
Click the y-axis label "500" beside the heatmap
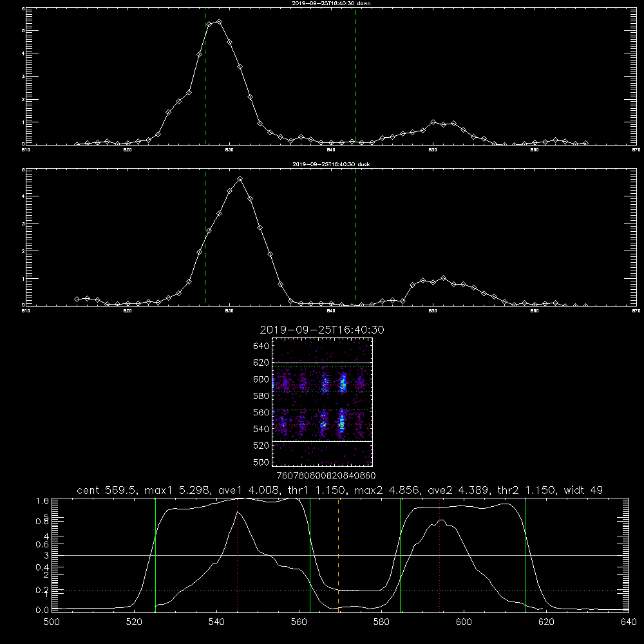[x=261, y=462]
